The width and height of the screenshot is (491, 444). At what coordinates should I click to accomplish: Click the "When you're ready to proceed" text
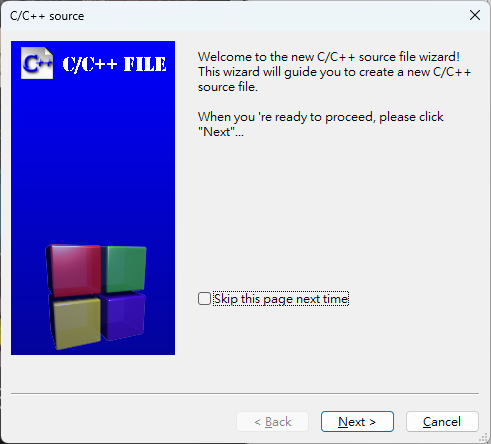click(x=320, y=117)
